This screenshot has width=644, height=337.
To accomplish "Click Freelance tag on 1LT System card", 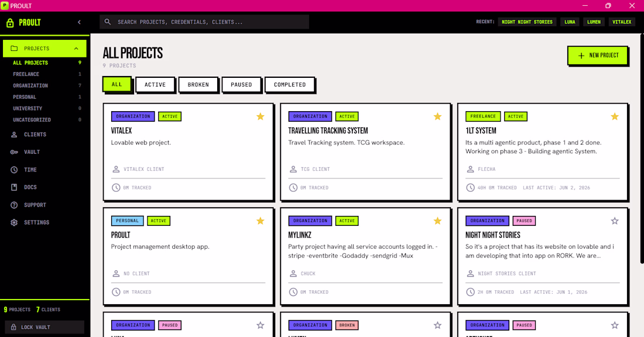I will [x=483, y=116].
